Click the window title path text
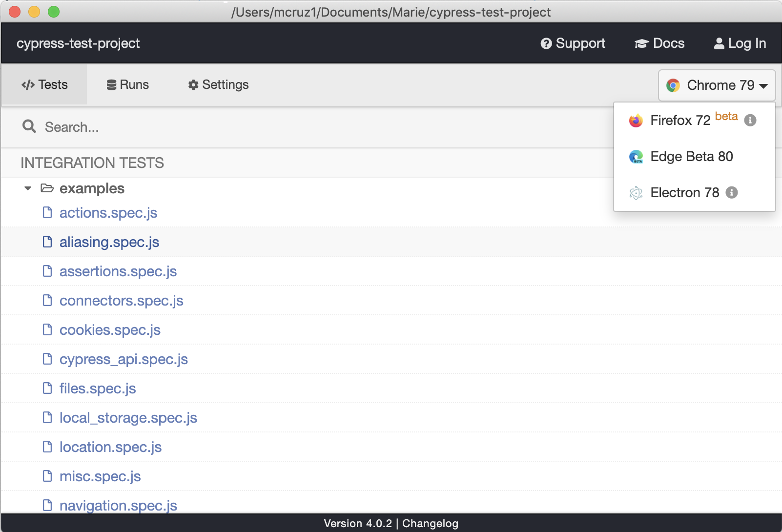Screen dimensions: 782x532 (x=391, y=12)
